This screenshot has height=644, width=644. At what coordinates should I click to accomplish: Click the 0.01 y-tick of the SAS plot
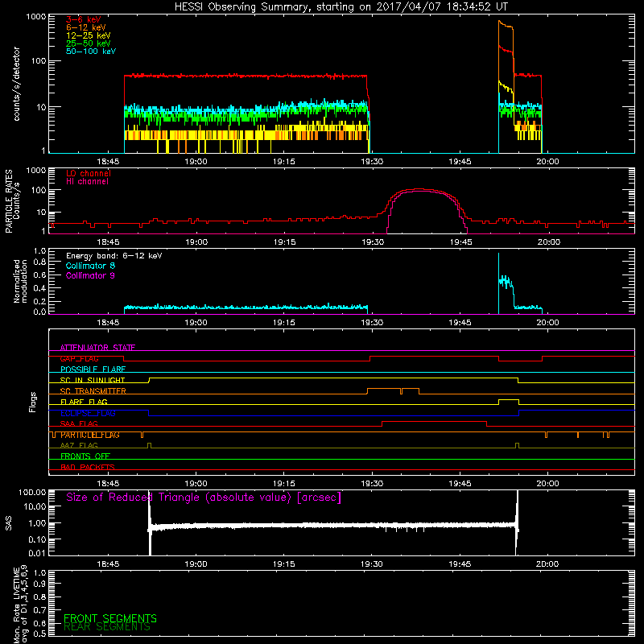point(37,553)
